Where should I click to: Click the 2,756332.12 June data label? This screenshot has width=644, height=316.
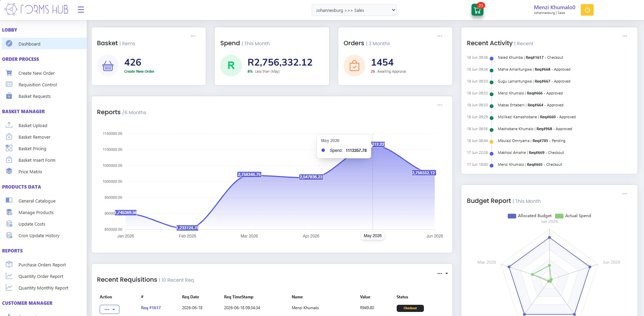point(424,173)
